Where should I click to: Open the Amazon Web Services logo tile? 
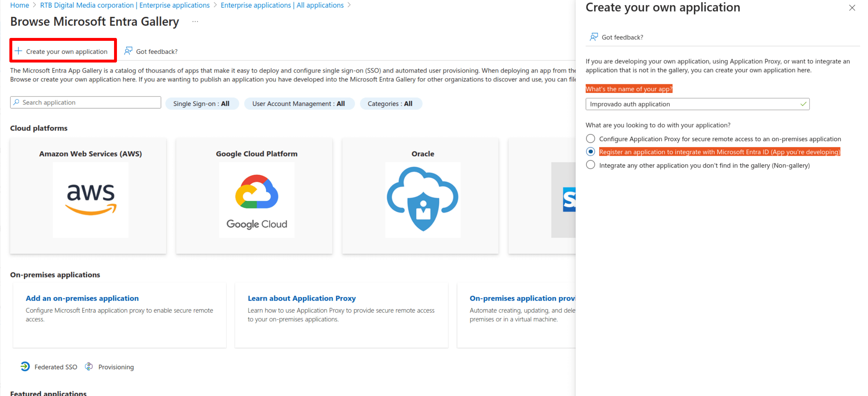91,200
